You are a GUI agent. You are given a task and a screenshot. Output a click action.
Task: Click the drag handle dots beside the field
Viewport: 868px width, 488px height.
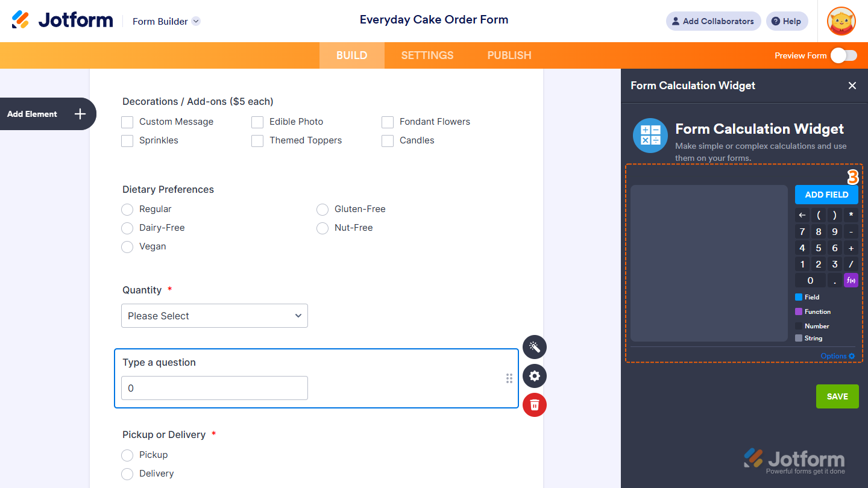[x=510, y=378]
